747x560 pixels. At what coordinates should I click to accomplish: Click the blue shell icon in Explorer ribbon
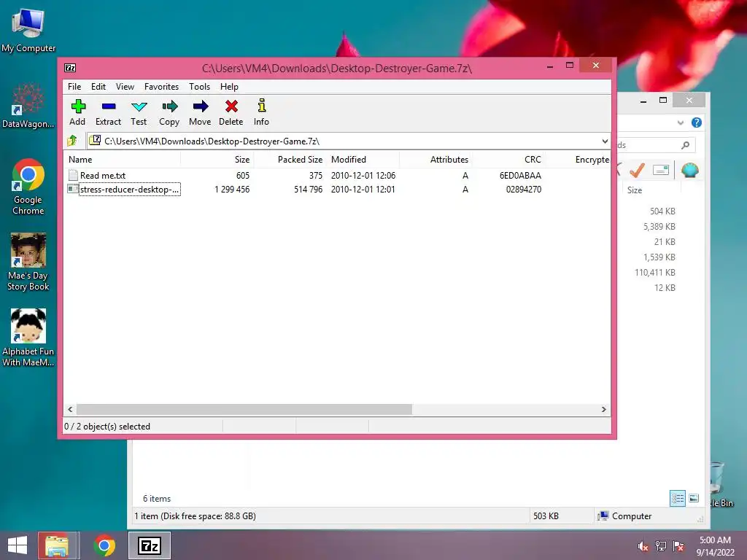(x=690, y=169)
